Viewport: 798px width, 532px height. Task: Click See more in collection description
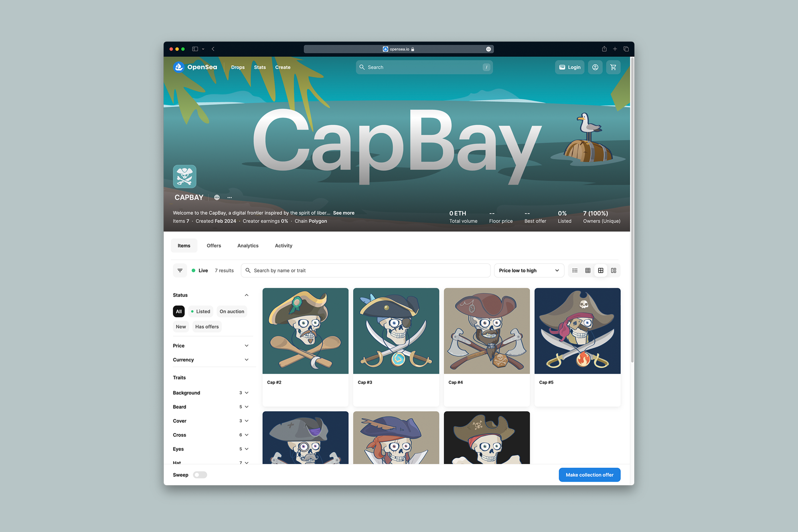[343, 213]
